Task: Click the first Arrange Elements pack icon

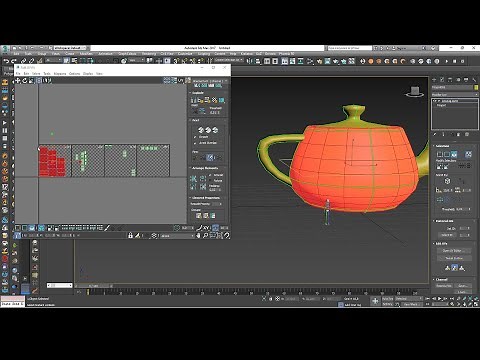Action: pos(194,179)
